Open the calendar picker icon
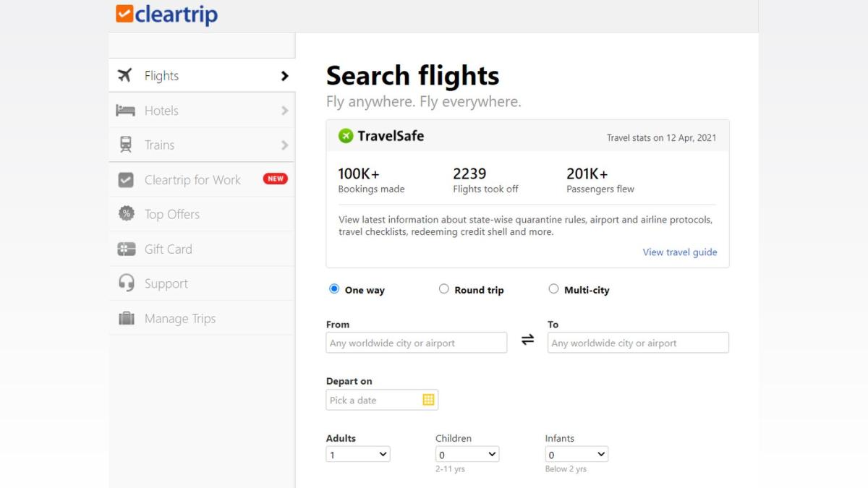Image resolution: width=868 pixels, height=488 pixels. pos(430,399)
